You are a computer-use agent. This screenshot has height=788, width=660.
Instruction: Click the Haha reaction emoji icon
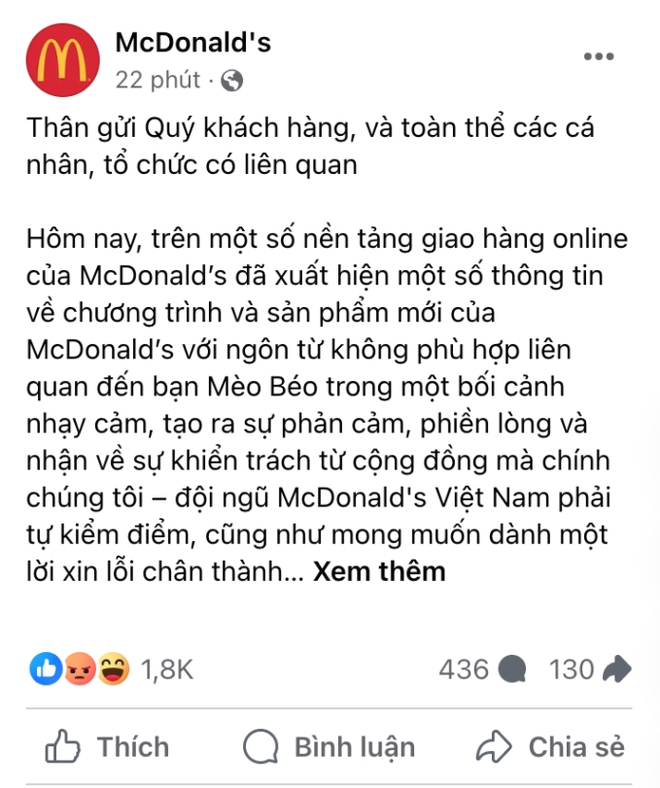tap(114, 669)
